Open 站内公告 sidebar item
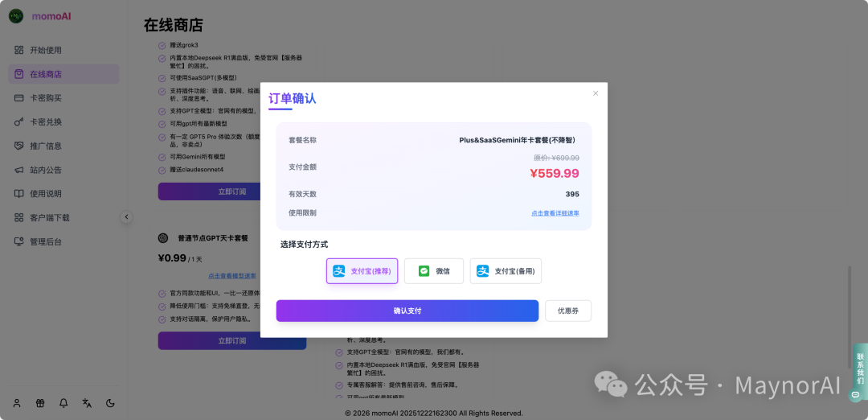The height and width of the screenshot is (420, 868). [63, 170]
